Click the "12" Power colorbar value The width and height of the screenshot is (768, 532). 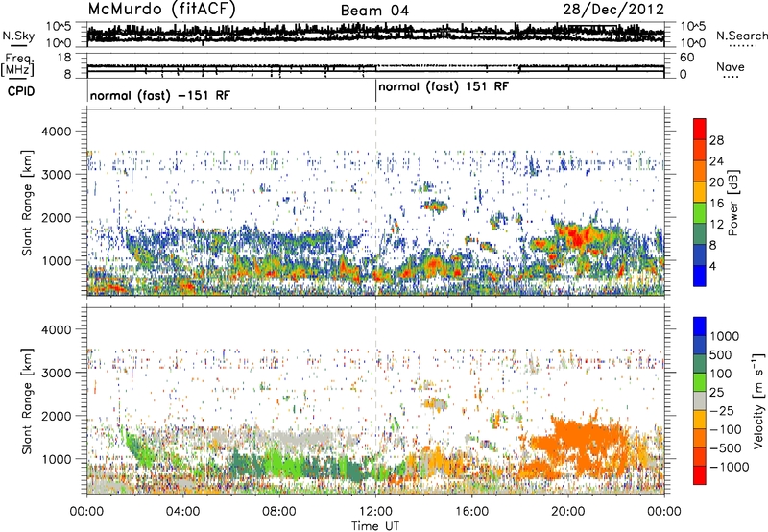[x=716, y=225]
